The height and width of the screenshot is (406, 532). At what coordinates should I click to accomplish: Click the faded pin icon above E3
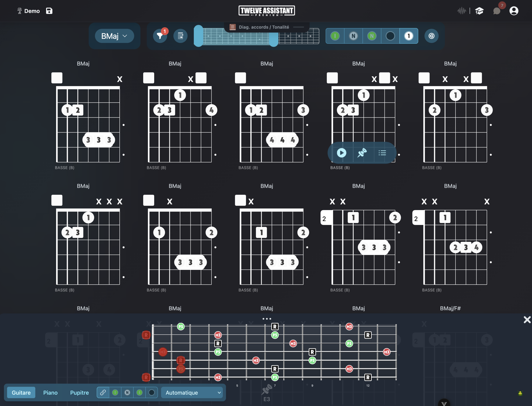267,389
